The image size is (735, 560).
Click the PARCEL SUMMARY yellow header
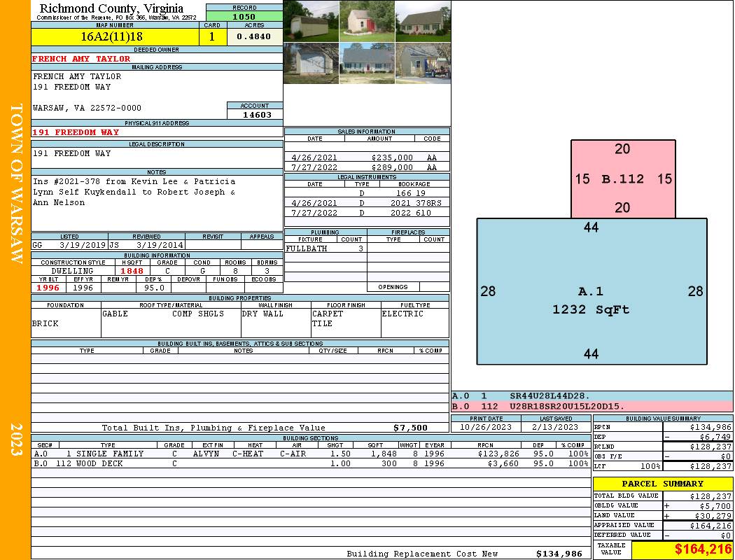[x=663, y=484]
